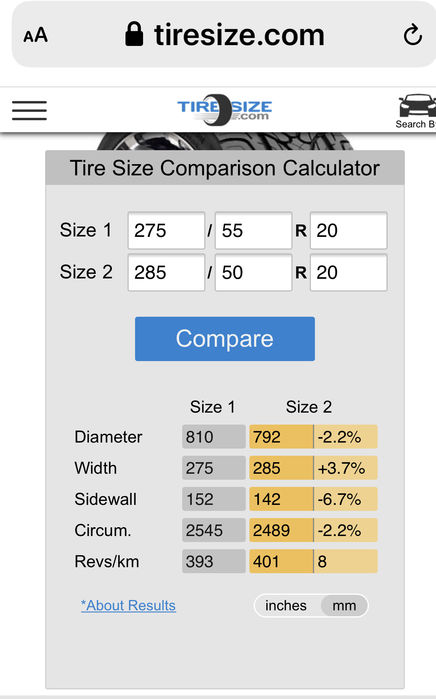
Task: Select Size 2 aspect ratio field showing 50
Action: click(x=253, y=272)
